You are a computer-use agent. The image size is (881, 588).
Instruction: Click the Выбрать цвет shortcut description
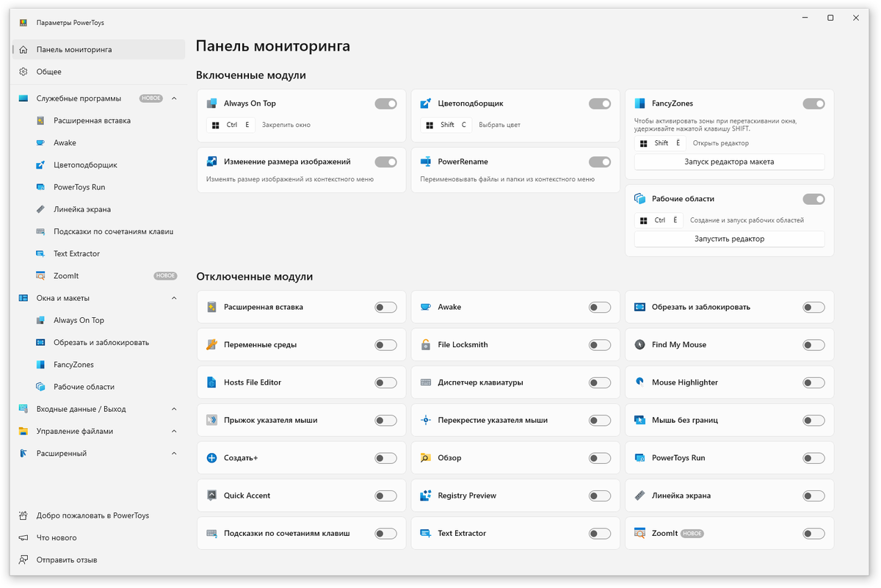point(500,125)
